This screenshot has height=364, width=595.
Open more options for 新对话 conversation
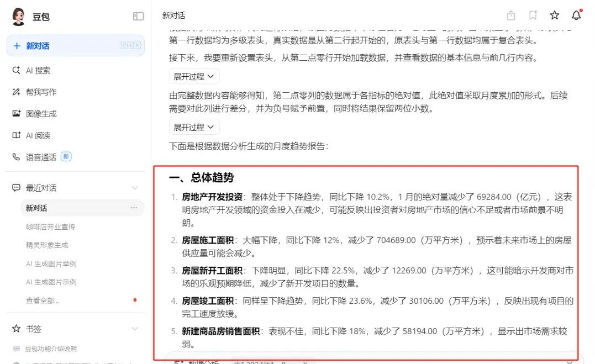click(x=134, y=208)
